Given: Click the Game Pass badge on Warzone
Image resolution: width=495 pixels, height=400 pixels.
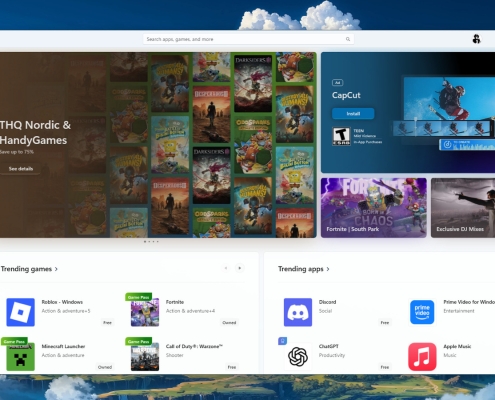Looking at the screenshot, I should pos(138,341).
